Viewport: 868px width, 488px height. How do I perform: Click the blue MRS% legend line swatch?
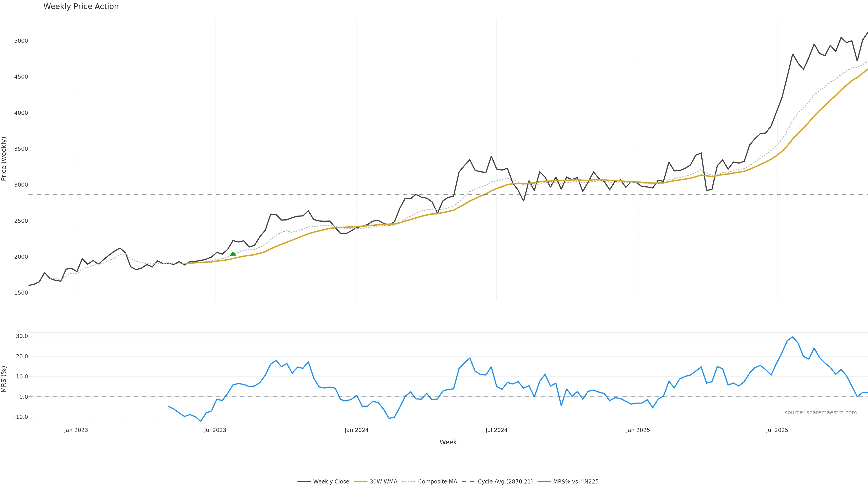(544, 482)
